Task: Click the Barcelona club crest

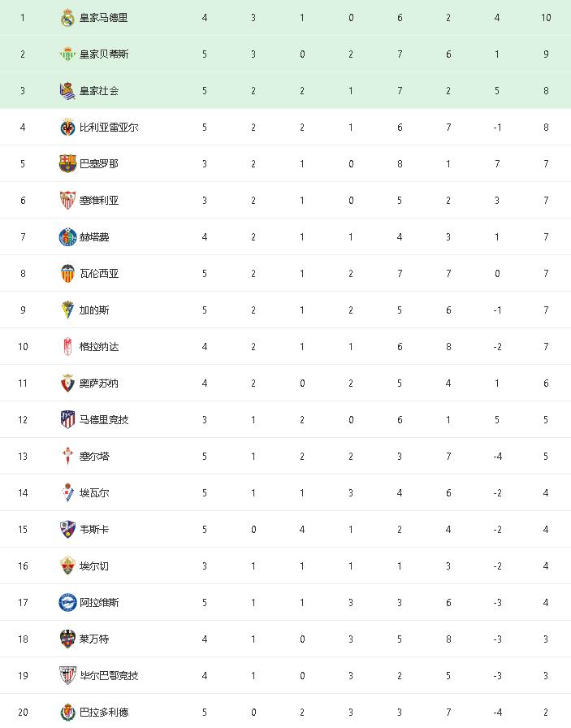Action: point(67,164)
